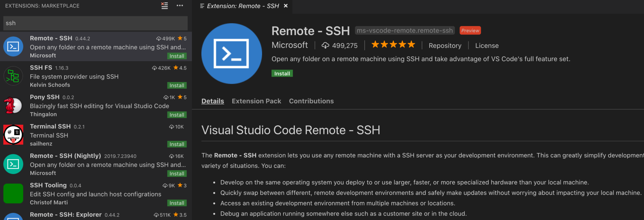Image resolution: width=644 pixels, height=220 pixels.
Task: Click the large Install button in details
Action: pos(282,73)
